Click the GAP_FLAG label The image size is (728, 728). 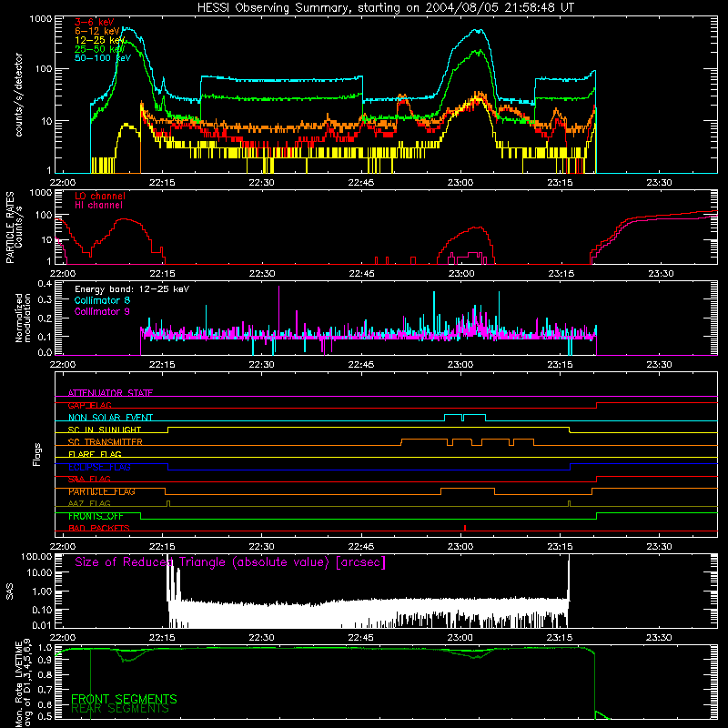coord(90,405)
